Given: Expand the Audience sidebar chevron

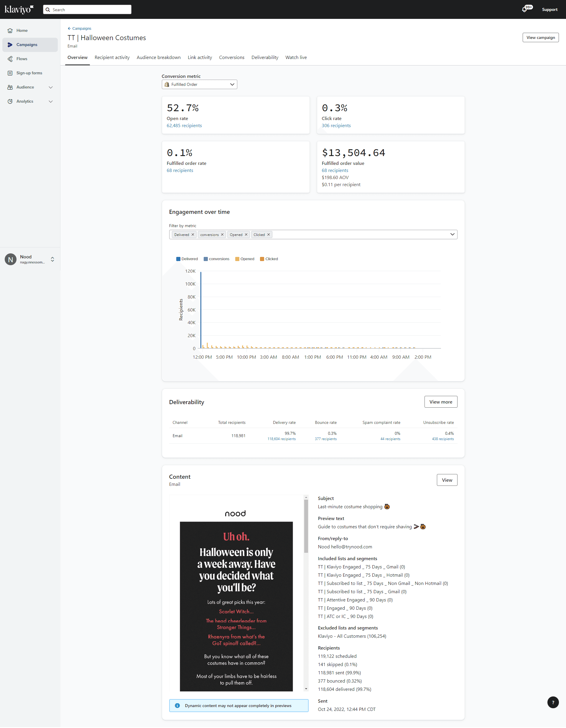Looking at the screenshot, I should coord(51,87).
